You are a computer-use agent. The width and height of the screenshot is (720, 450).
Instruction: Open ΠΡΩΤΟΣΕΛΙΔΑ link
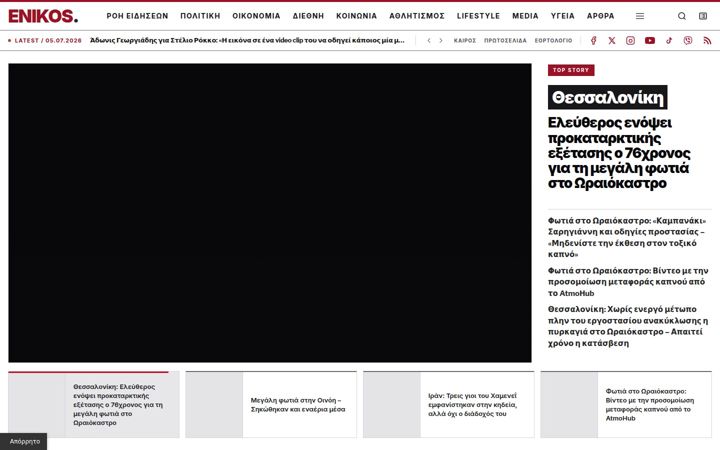coord(505,40)
